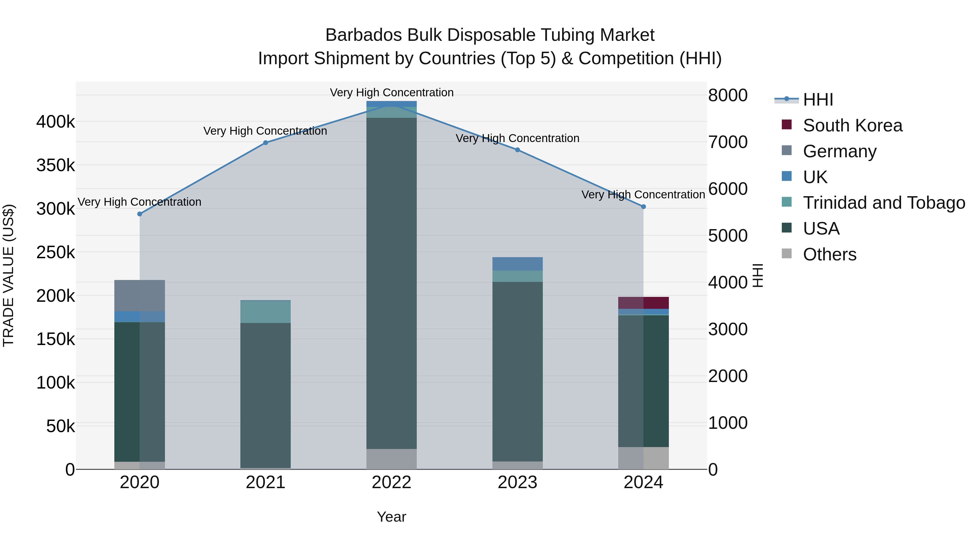Click 2024 Very High Concentration annotation
Image resolution: width=980 pixels, height=551 pixels.
(643, 195)
